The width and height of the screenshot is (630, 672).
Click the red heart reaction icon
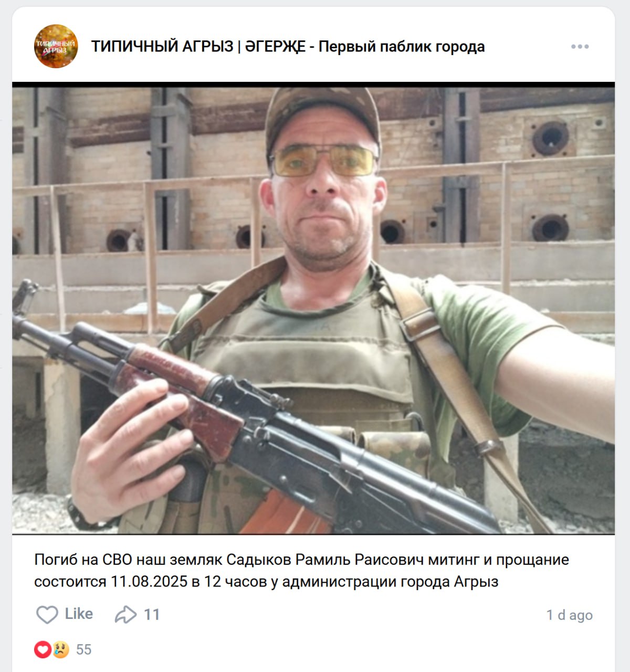(x=43, y=650)
